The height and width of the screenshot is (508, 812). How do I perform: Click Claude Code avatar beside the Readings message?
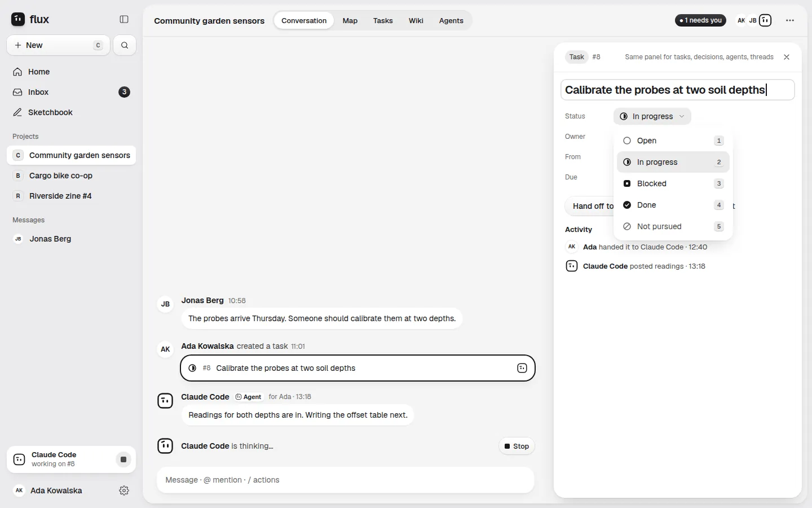pos(165,401)
